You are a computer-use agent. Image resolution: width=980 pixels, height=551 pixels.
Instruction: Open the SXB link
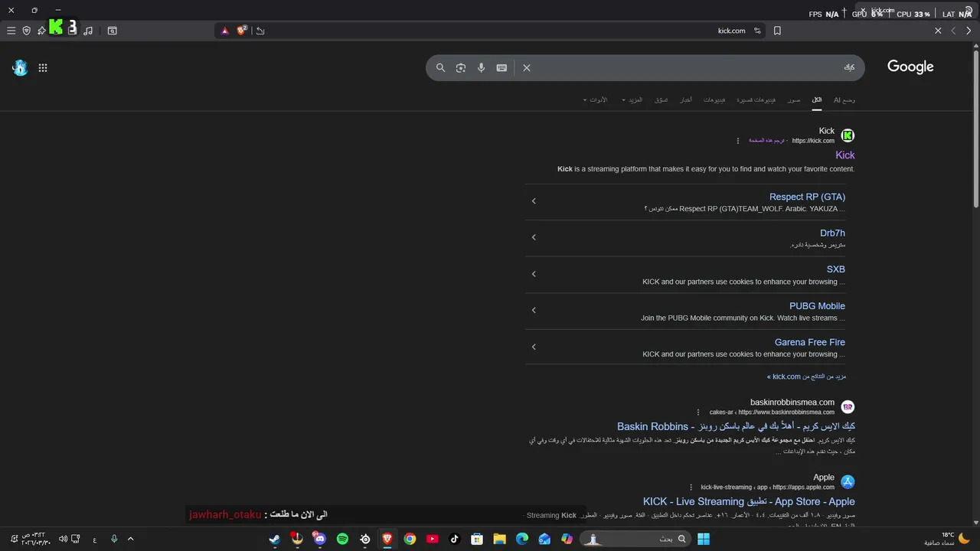pyautogui.click(x=836, y=269)
